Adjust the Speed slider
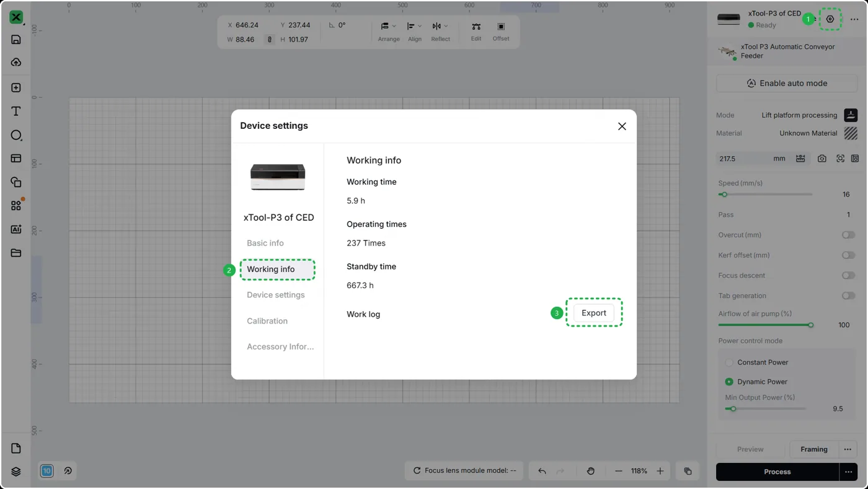 tap(765, 195)
